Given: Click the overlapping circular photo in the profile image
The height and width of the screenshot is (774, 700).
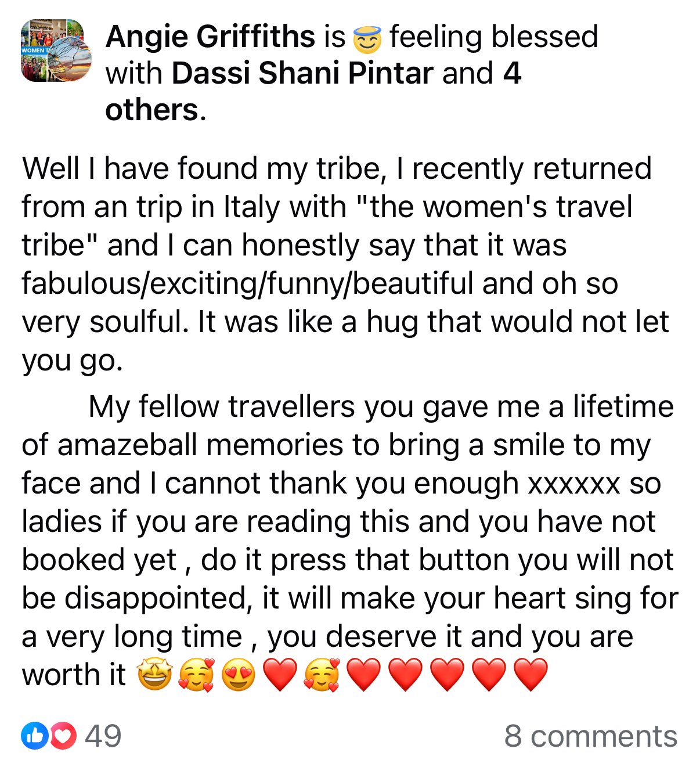Looking at the screenshot, I should click(x=70, y=59).
